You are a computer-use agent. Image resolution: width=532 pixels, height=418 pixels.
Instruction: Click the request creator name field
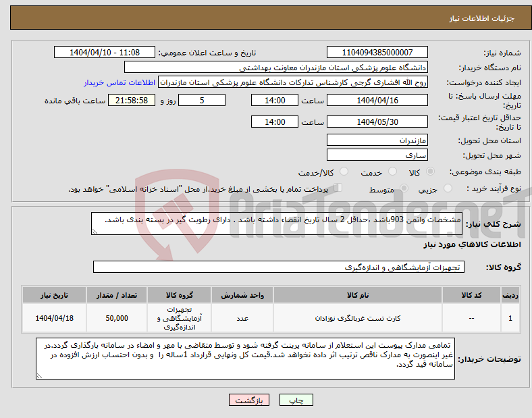tap(293, 82)
